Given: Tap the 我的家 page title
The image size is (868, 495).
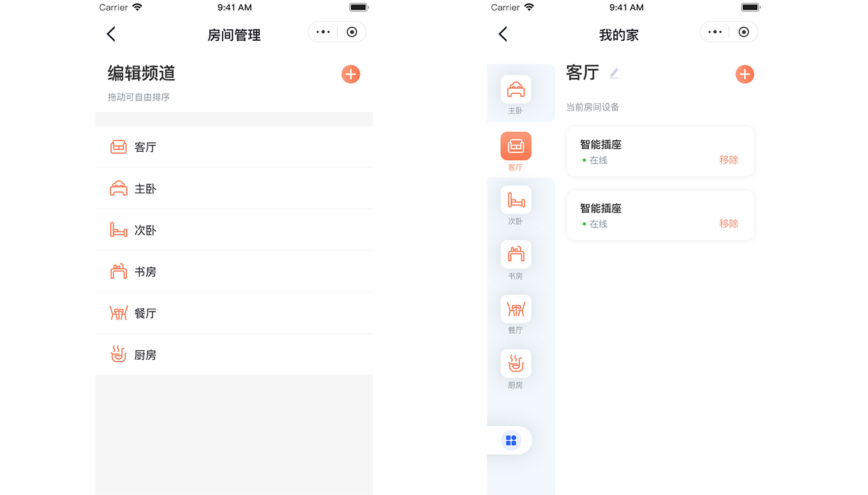Looking at the screenshot, I should 619,35.
